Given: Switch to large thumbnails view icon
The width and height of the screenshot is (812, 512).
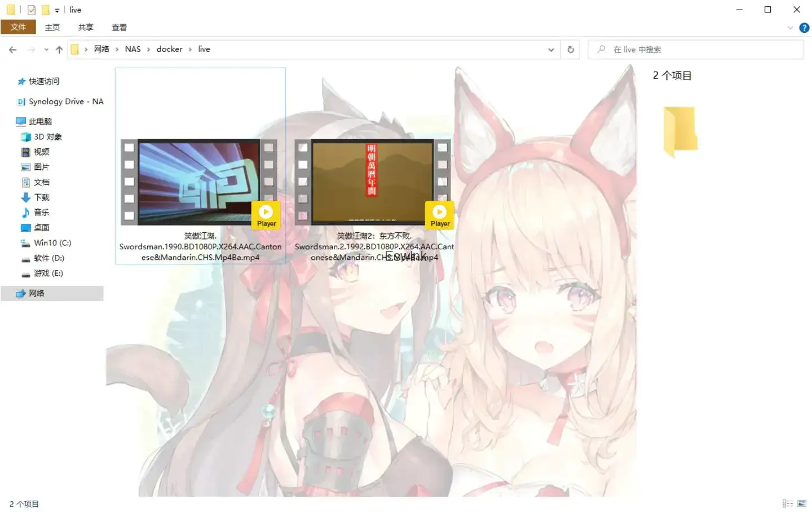Looking at the screenshot, I should click(802, 504).
